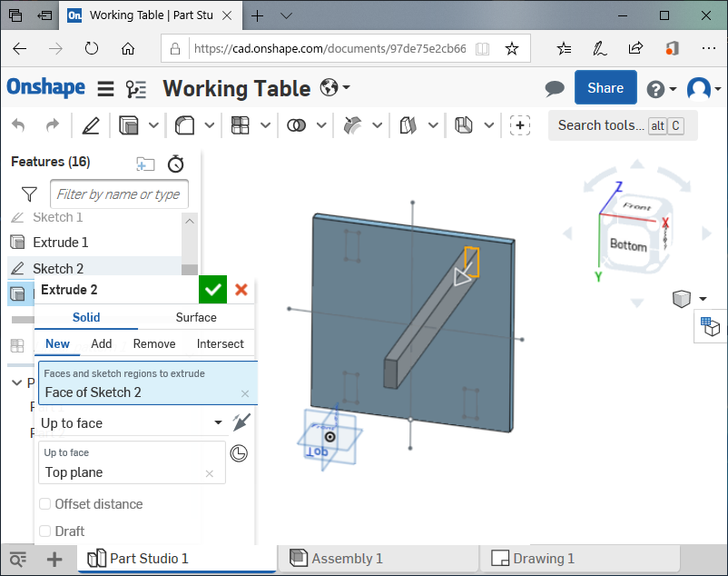Open the Boolean tool dropdown arrow
Viewport: 728px width, 576px height.
click(x=321, y=125)
